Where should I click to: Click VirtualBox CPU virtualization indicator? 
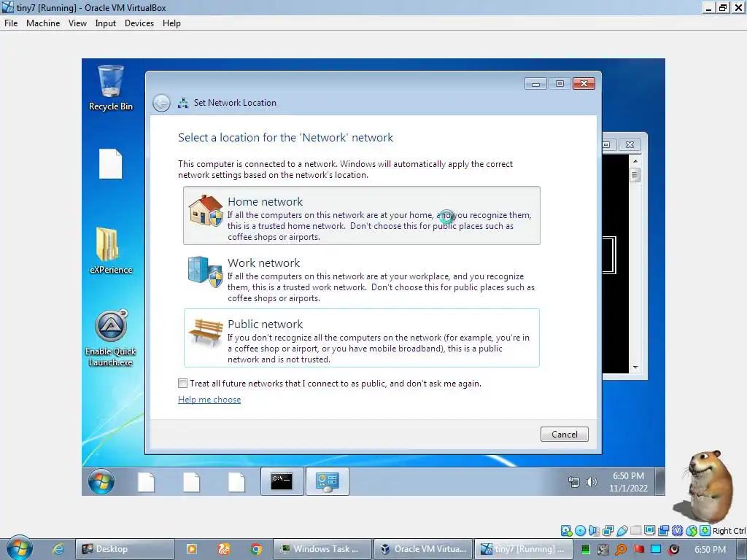pyautogui.click(x=677, y=531)
